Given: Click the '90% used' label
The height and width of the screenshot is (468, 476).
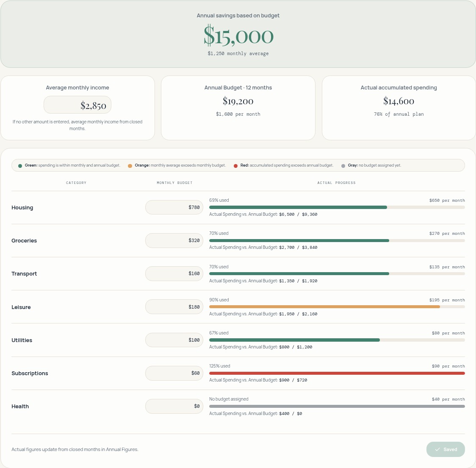Looking at the screenshot, I should coord(219,300).
